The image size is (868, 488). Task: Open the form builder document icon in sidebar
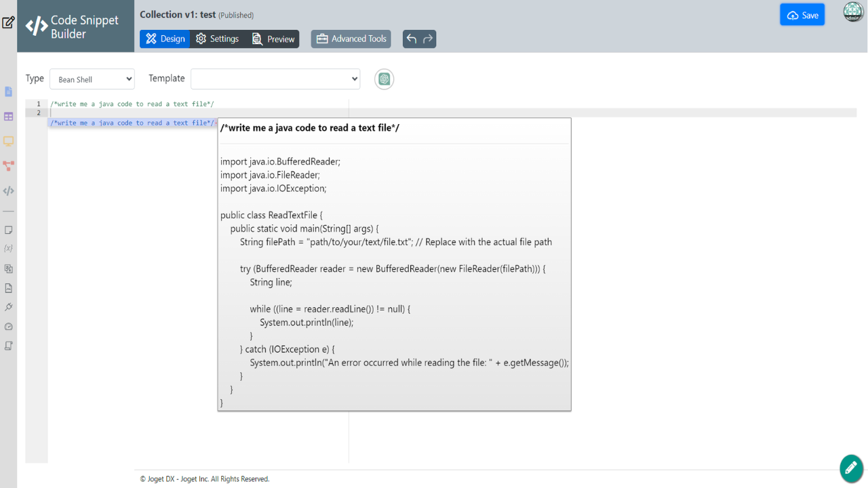click(9, 91)
